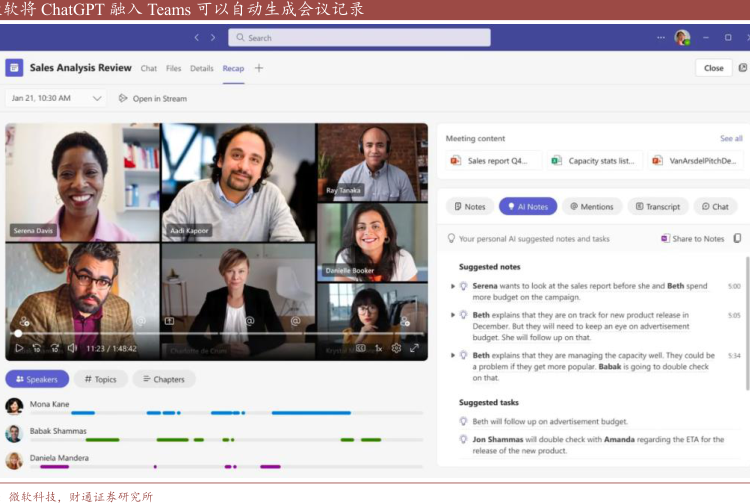This screenshot has height=504, width=750.
Task: Click the video progress scrubber handle
Action: tap(18, 333)
